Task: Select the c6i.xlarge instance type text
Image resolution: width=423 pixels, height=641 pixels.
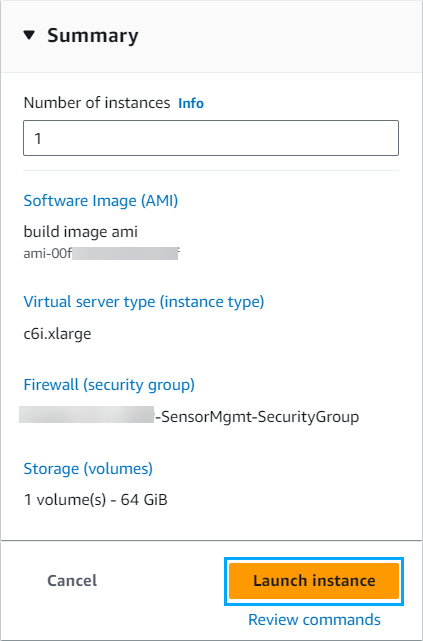Action: [58, 334]
